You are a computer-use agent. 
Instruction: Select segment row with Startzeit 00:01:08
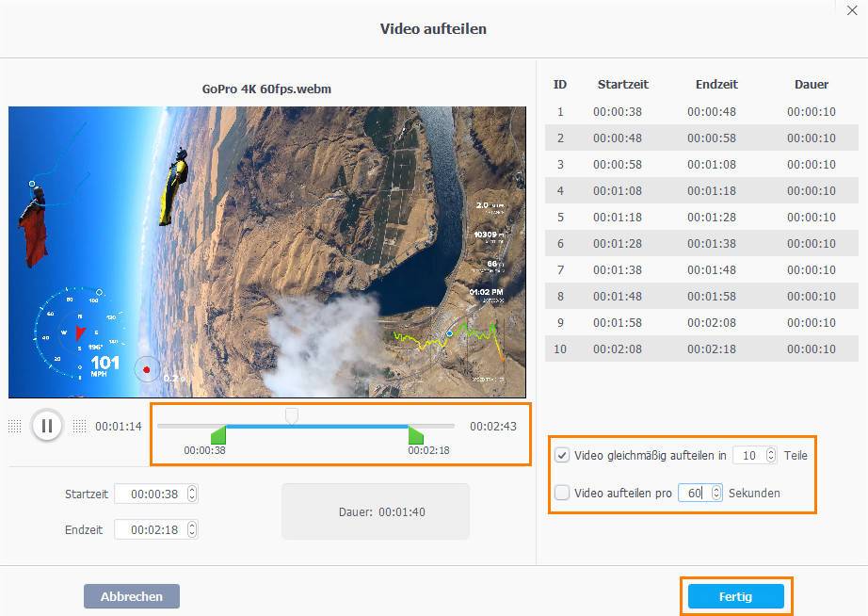701,190
